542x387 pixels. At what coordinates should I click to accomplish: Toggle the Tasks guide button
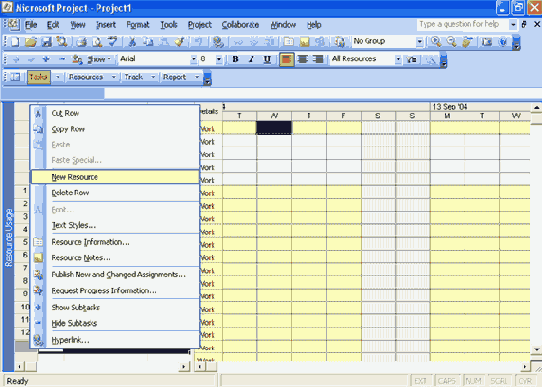tap(39, 77)
